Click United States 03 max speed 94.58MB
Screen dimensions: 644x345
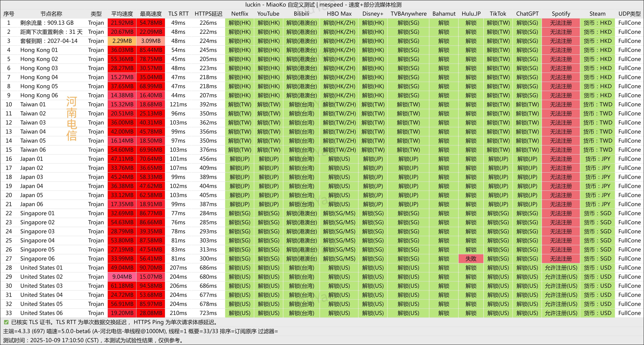[151, 286]
